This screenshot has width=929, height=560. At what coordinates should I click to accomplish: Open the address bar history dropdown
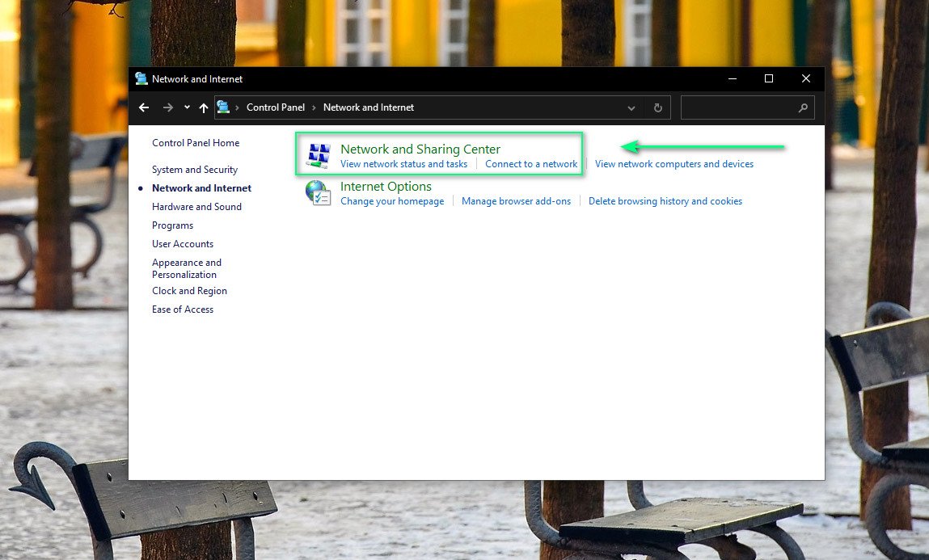pyautogui.click(x=631, y=107)
